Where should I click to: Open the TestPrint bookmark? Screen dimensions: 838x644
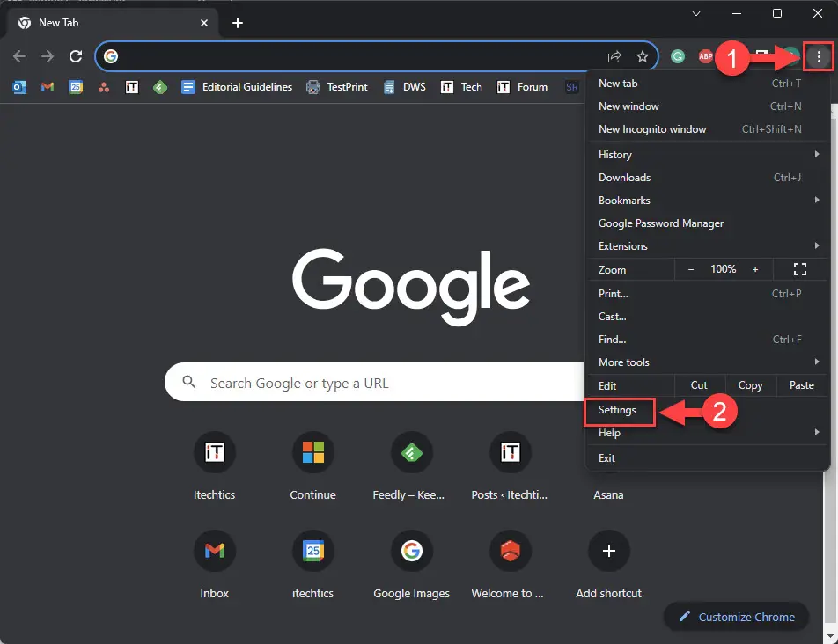pyautogui.click(x=336, y=86)
